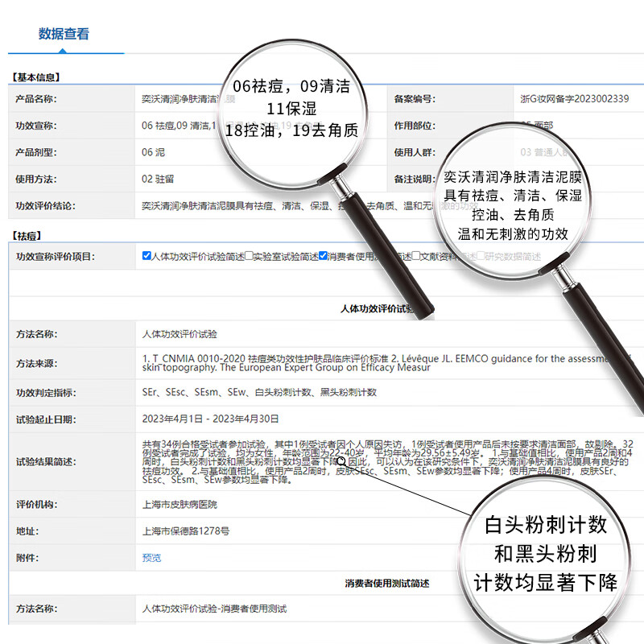Viewport: 644px width, 644px height.
Task: Uncheck the 消费者使用测试简述 checkbox
Action: 323,256
